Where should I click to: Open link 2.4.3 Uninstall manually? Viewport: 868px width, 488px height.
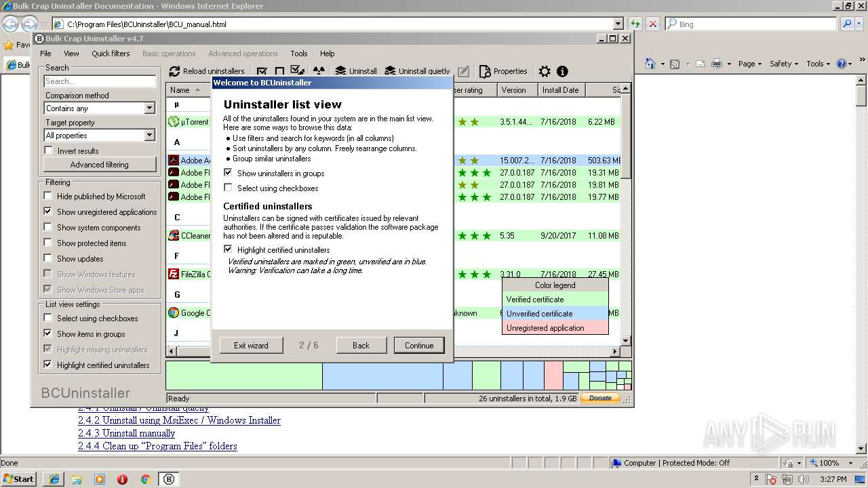pyautogui.click(x=126, y=433)
